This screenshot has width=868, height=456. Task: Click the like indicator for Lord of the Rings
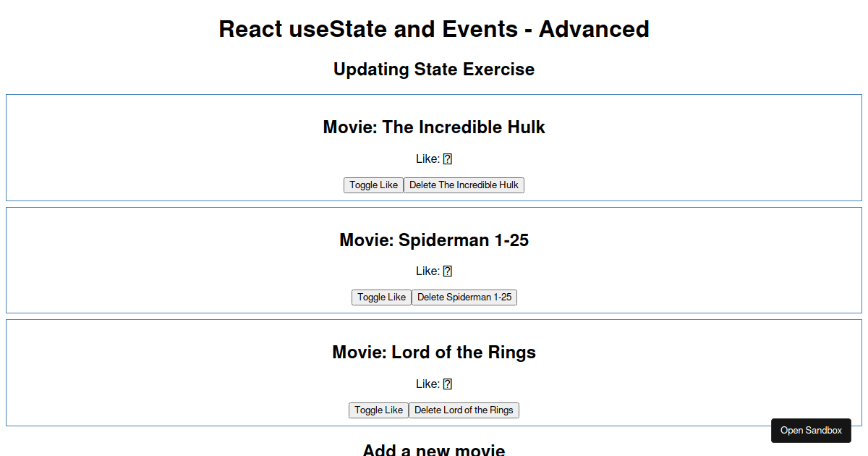click(x=448, y=384)
